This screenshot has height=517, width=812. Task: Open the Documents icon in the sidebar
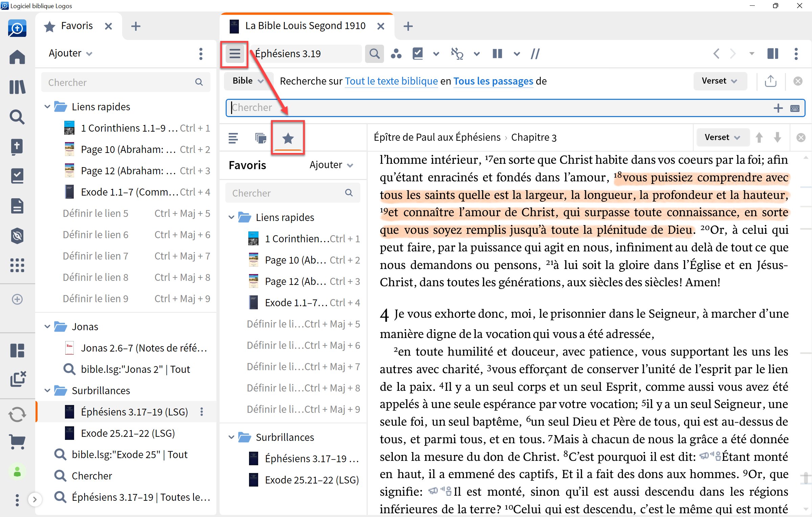click(x=17, y=206)
